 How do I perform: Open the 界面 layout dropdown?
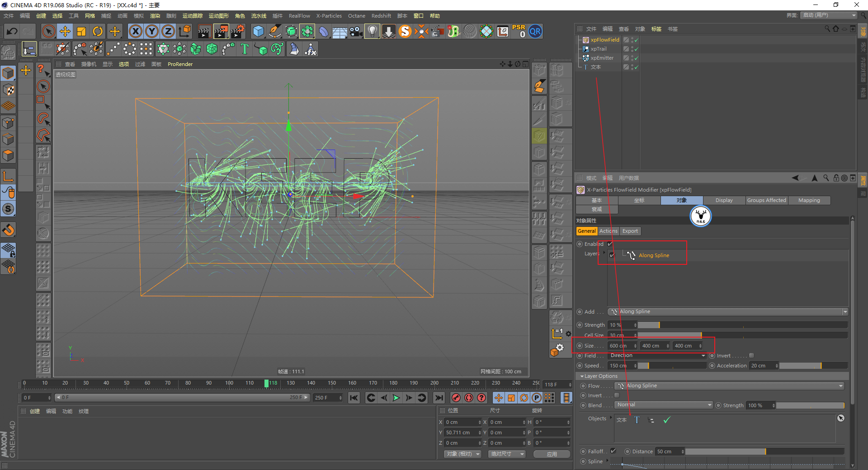(x=829, y=15)
